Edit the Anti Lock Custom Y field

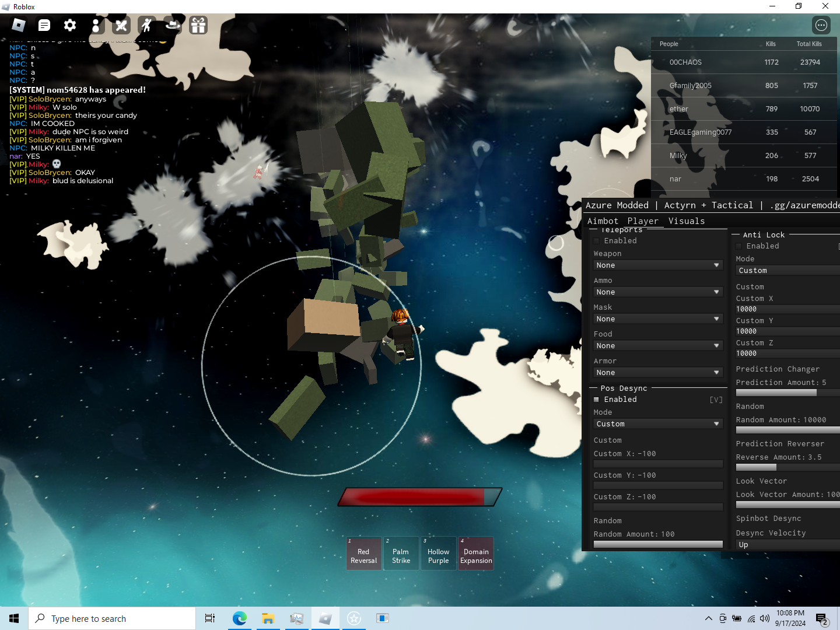pos(787,331)
